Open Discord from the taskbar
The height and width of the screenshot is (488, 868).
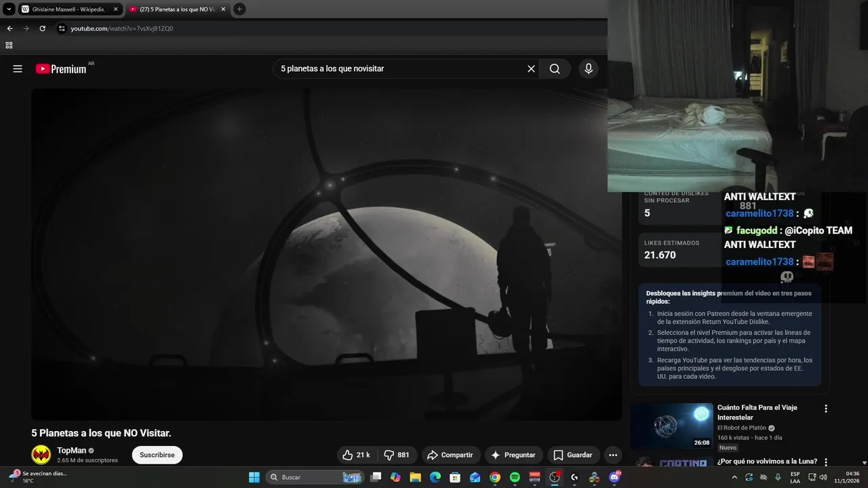[x=615, y=477]
